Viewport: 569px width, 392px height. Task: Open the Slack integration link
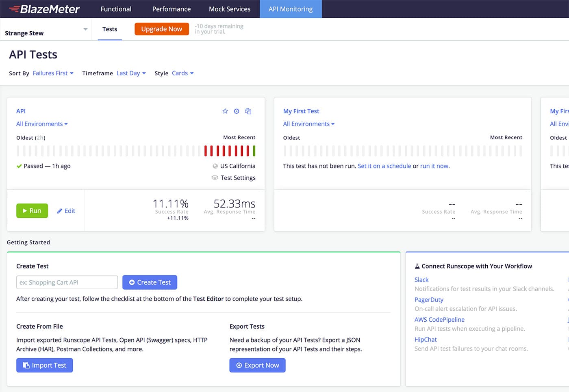(421, 279)
